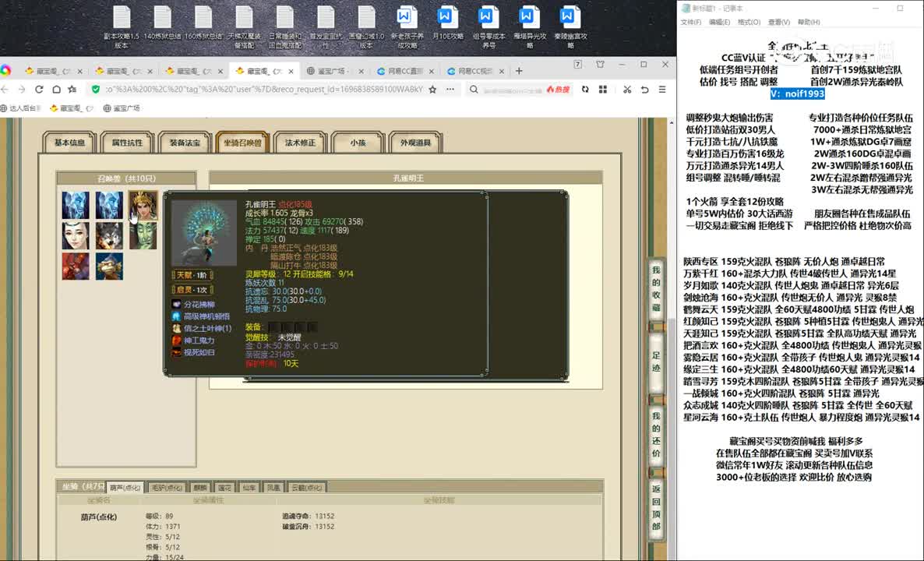Open the 坐骑召唤兽 tab
Image resolution: width=924 pixels, height=561 pixels.
(x=242, y=143)
